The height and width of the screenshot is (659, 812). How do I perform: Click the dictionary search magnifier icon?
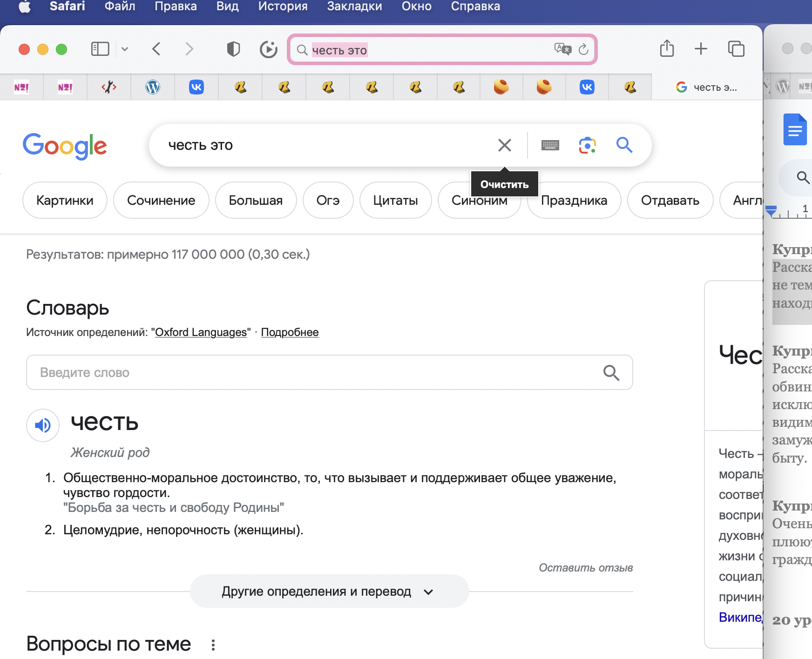tap(611, 372)
